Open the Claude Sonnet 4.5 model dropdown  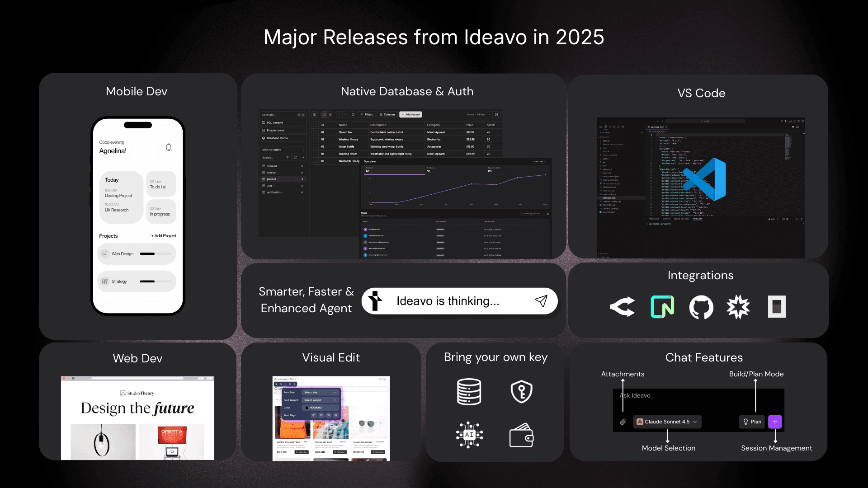tap(668, 422)
